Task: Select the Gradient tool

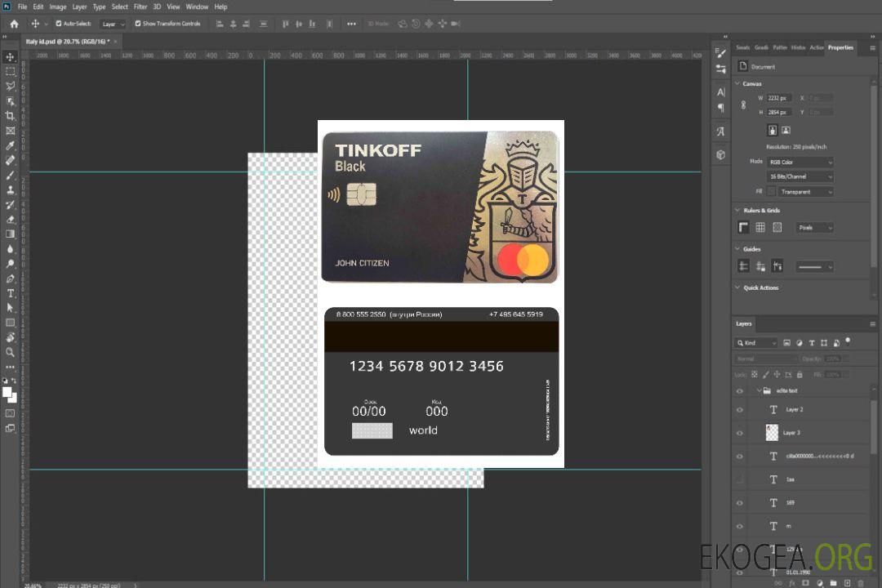Action: (x=10, y=234)
